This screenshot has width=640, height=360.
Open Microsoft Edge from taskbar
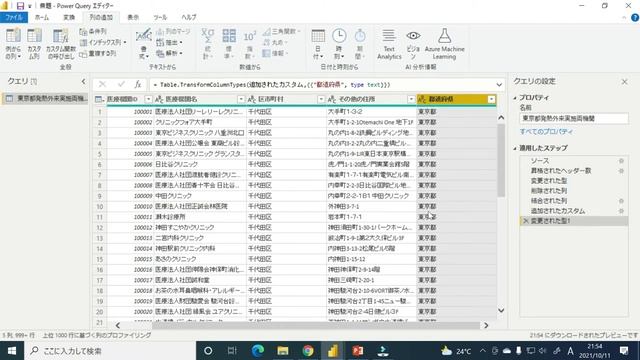coord(258,351)
